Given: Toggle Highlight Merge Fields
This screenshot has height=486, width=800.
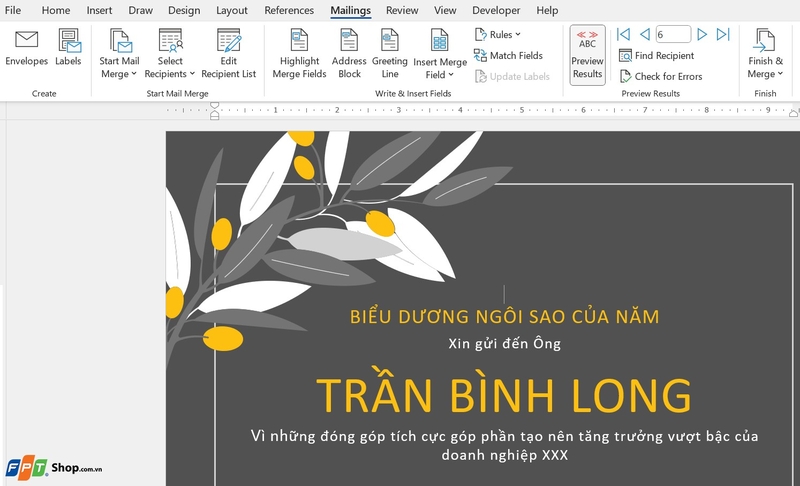Looking at the screenshot, I should (x=299, y=54).
